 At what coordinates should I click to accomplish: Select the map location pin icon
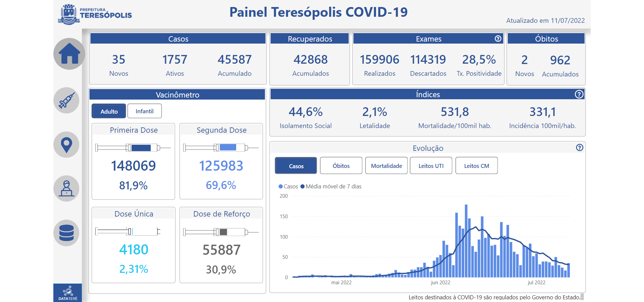(66, 145)
